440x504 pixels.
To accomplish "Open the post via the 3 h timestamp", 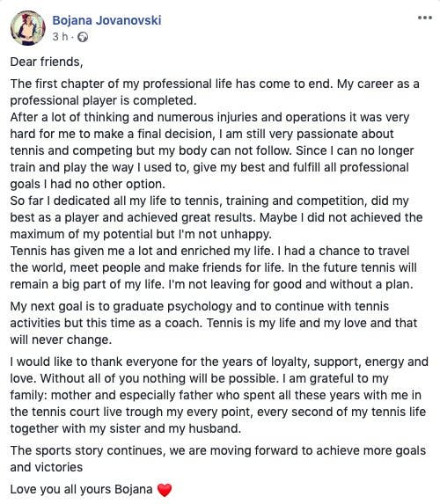I will point(60,37).
